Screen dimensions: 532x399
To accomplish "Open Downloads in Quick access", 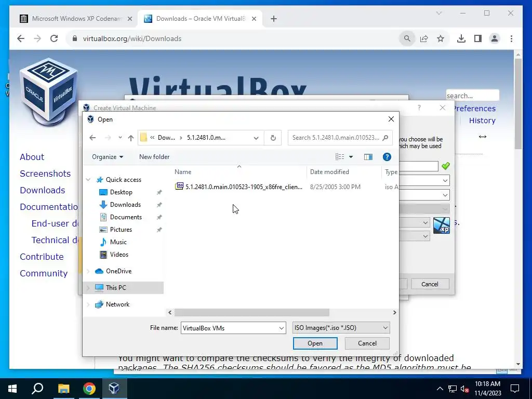I will (x=125, y=205).
